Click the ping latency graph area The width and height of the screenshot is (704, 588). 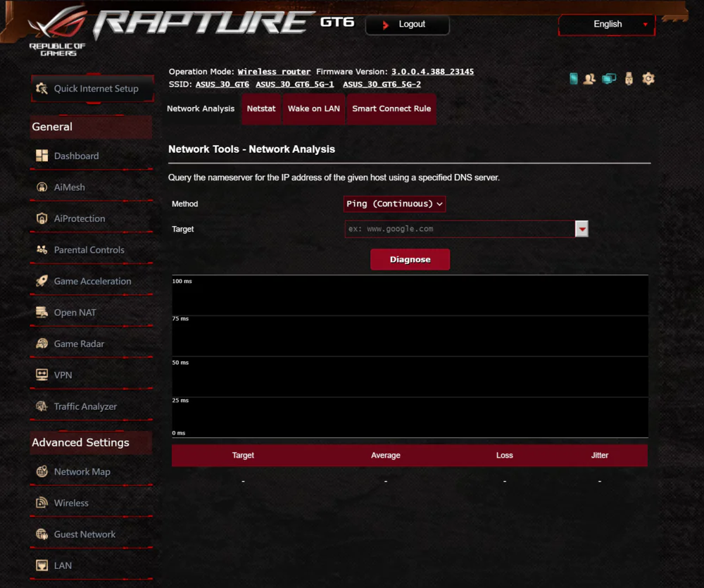pyautogui.click(x=410, y=356)
